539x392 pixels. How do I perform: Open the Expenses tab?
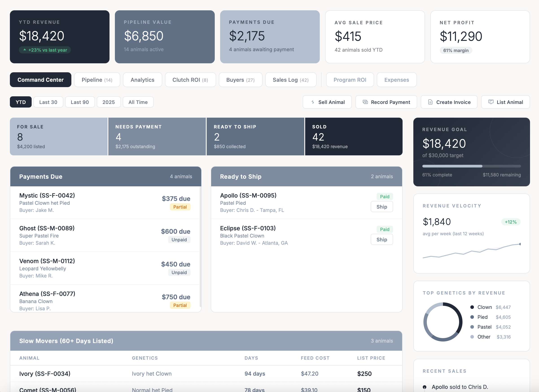coord(397,80)
